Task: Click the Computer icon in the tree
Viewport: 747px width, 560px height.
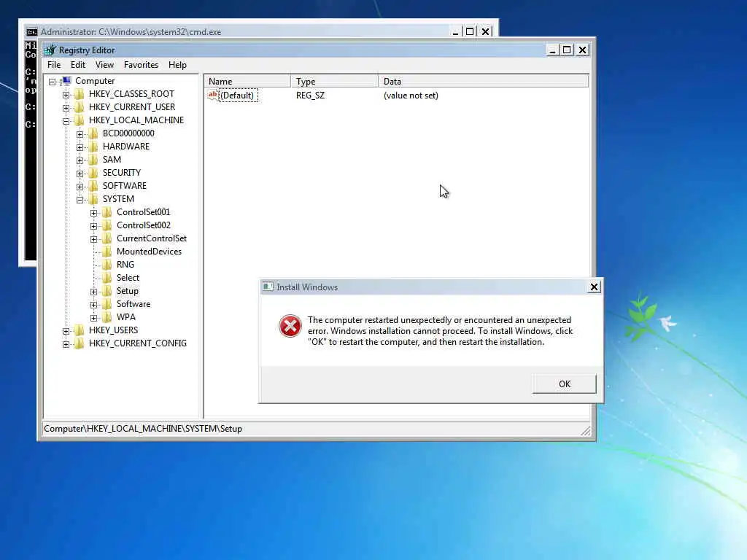Action: pos(66,81)
